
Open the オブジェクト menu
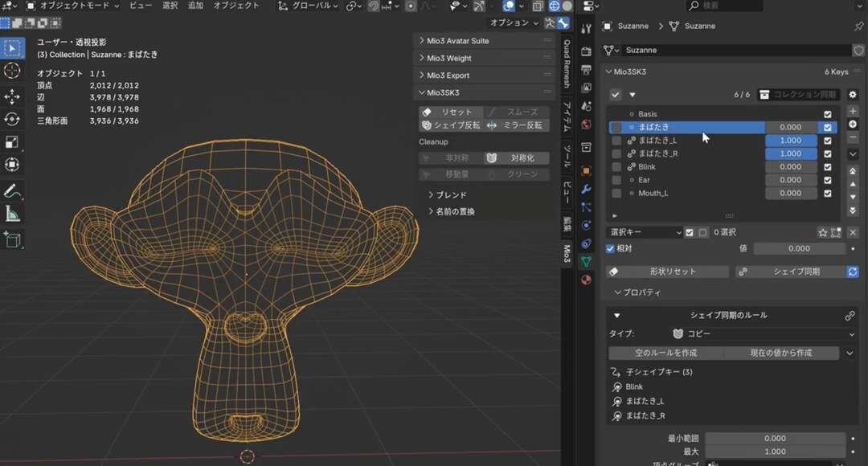[236, 6]
